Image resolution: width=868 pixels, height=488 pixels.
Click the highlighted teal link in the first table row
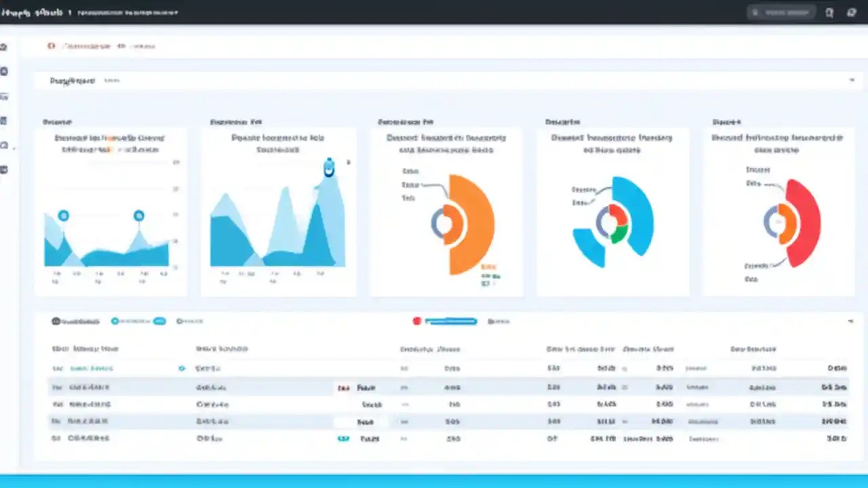(92, 368)
